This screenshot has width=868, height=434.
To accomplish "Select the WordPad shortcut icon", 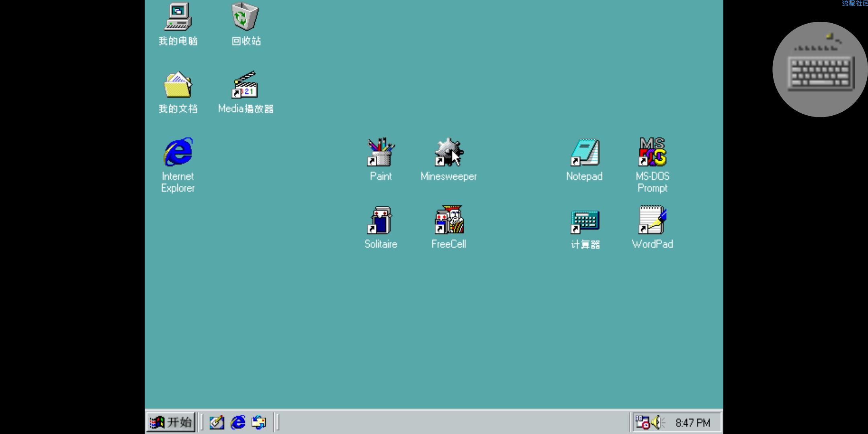I will (653, 220).
